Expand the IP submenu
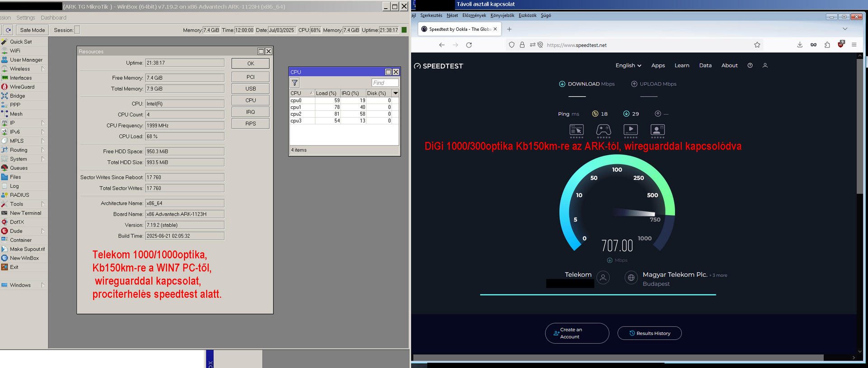868x368 pixels. [x=43, y=123]
